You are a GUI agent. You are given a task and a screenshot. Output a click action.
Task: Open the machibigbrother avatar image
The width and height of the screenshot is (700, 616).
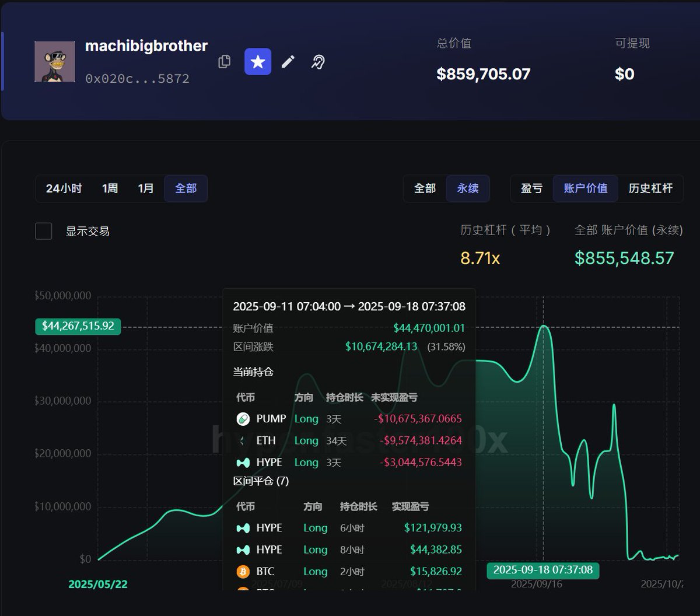point(55,61)
